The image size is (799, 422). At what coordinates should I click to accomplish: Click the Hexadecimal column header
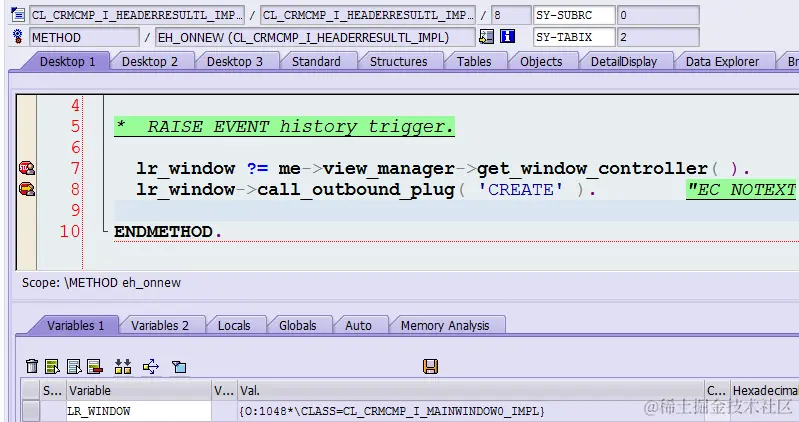[x=764, y=390]
